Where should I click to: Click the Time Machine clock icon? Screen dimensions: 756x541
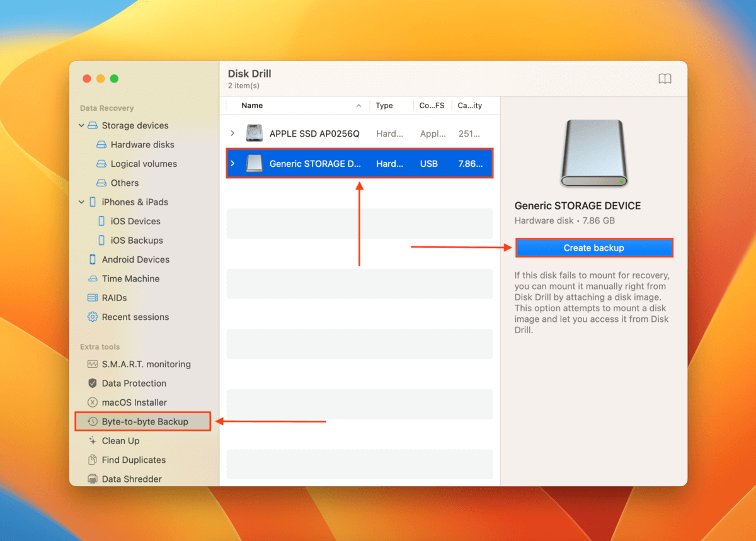(x=93, y=279)
